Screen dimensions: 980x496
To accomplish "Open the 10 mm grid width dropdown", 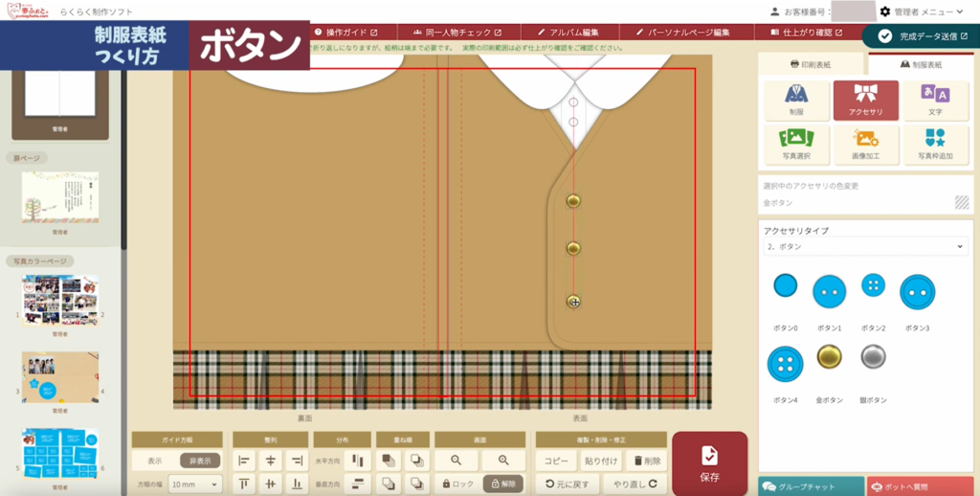I will click(194, 485).
